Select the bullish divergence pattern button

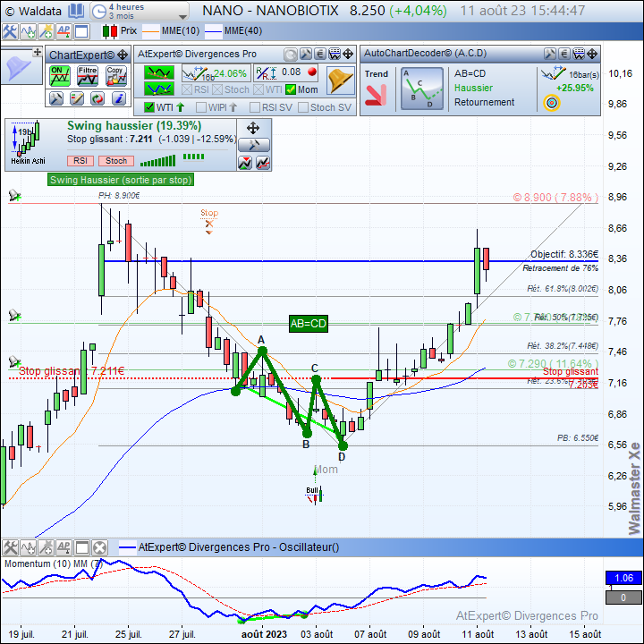(x=159, y=89)
